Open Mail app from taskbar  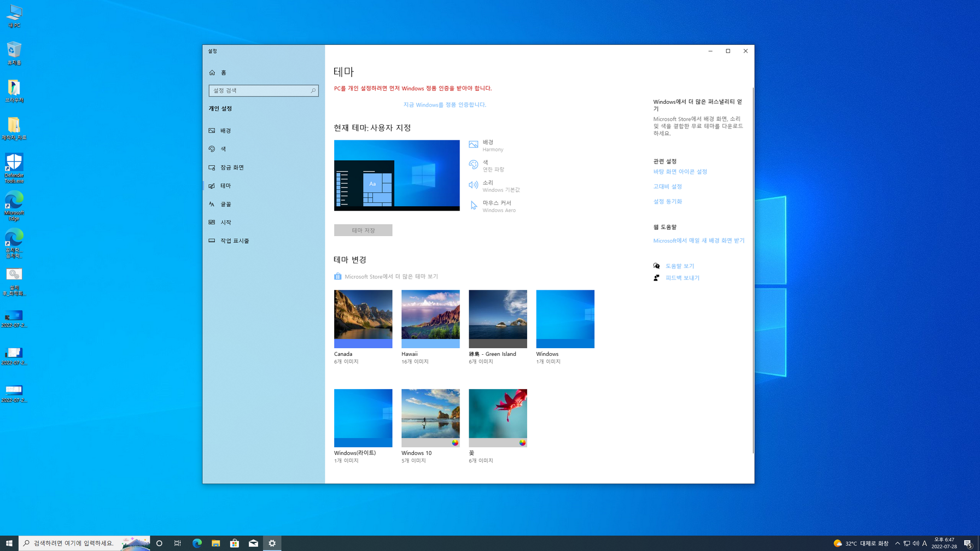click(253, 543)
